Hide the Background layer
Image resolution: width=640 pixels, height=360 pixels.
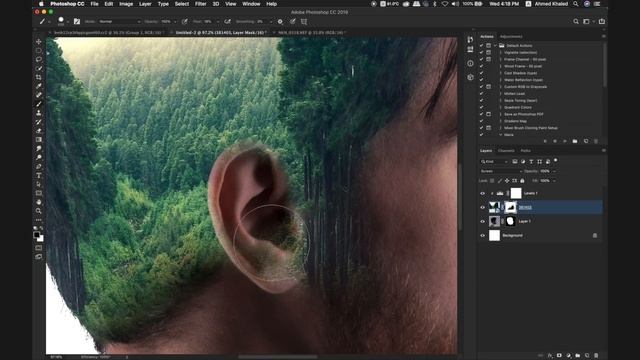tap(482, 236)
